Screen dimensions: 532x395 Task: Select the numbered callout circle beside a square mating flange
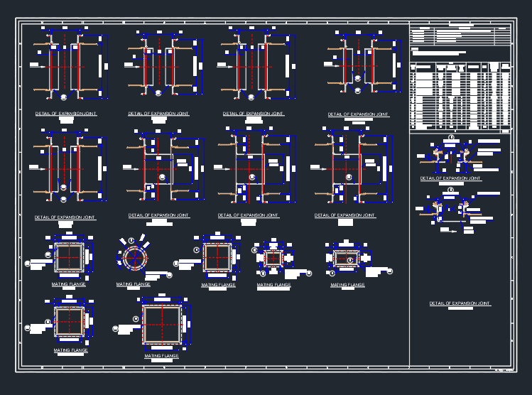(48, 254)
